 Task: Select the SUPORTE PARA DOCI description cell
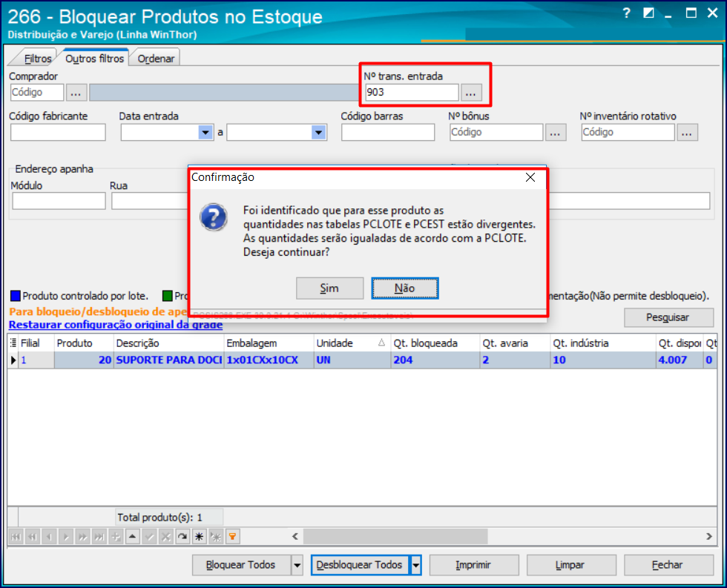point(169,360)
